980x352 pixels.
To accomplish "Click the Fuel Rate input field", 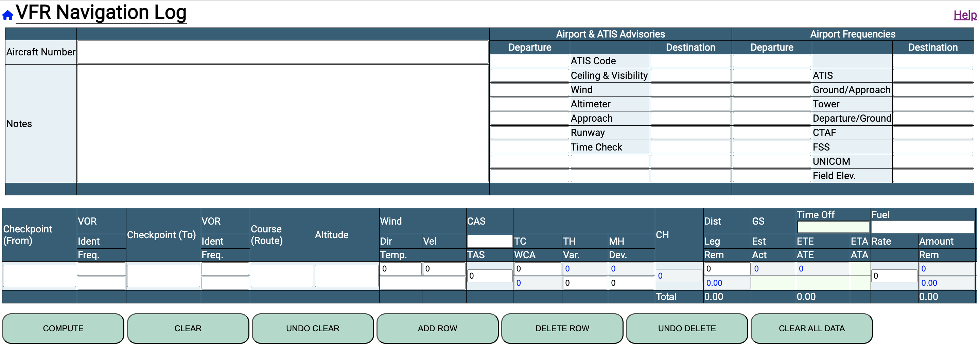I will pos(894,276).
